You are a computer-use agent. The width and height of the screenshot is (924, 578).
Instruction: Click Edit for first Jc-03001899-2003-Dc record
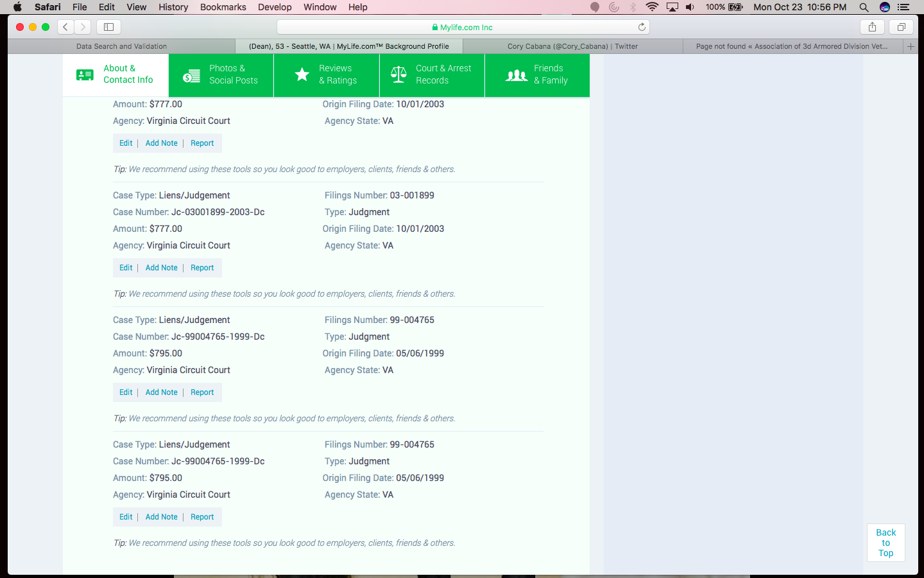[x=126, y=268]
